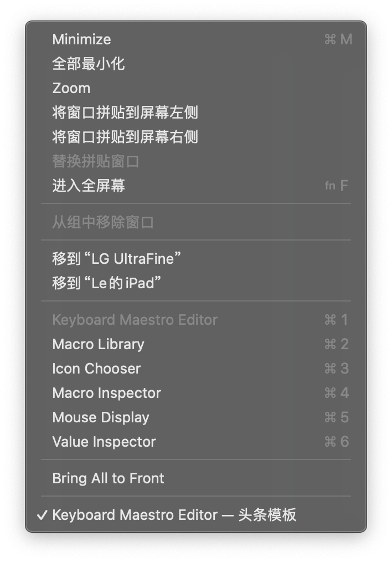Open the Mouse Display window

101,417
